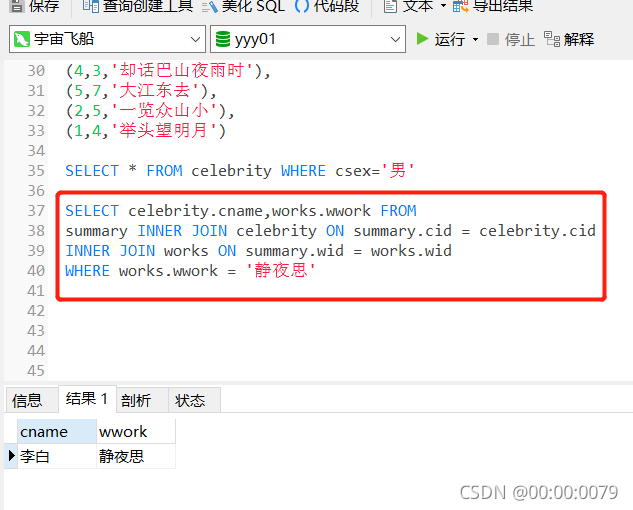The width and height of the screenshot is (633, 510).
Task: Click the empty line 43 in the editor
Action: 339,331
